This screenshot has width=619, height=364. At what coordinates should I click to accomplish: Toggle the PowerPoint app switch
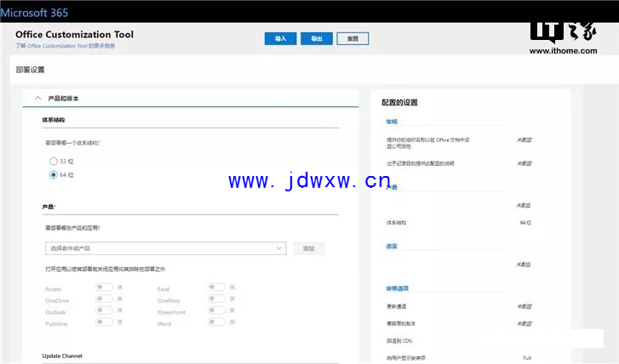[217, 310]
